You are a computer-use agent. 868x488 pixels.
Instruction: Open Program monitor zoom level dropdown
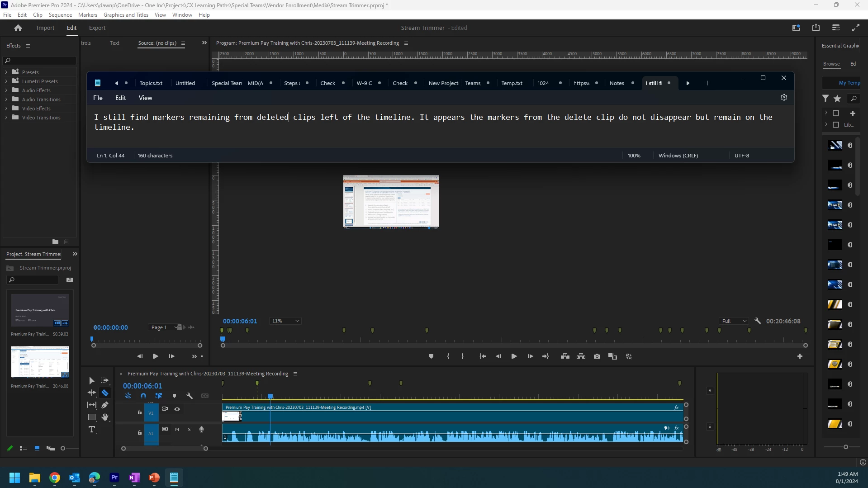point(285,321)
